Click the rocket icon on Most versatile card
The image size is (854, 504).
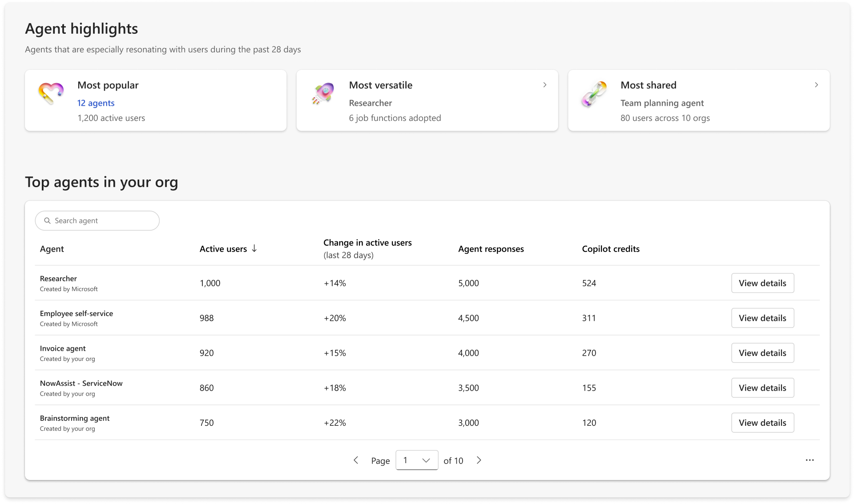pos(323,93)
